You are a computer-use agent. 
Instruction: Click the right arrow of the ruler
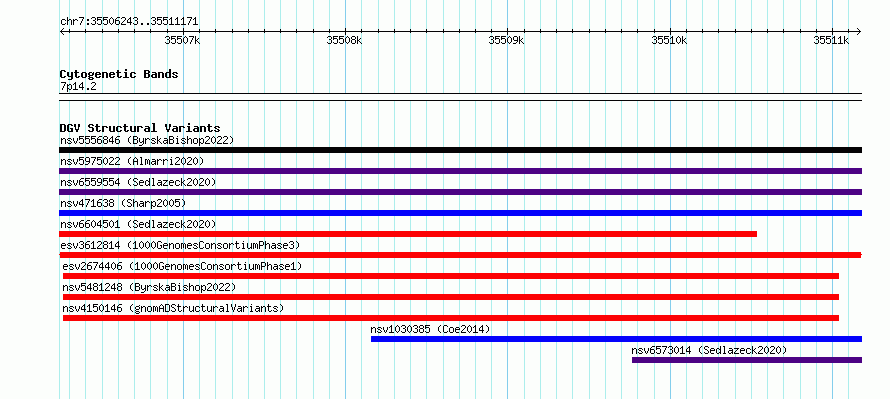(859, 31)
